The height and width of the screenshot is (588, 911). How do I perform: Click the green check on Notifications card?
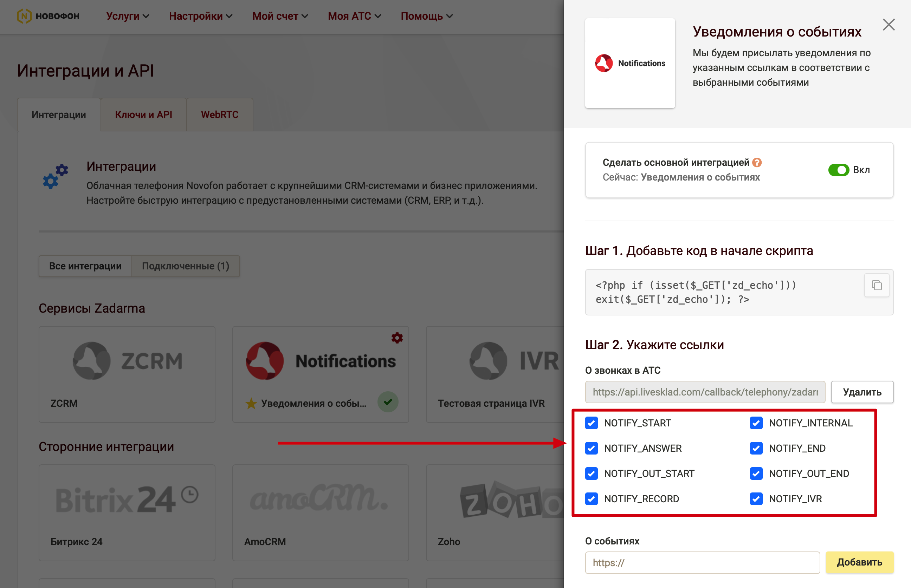388,402
